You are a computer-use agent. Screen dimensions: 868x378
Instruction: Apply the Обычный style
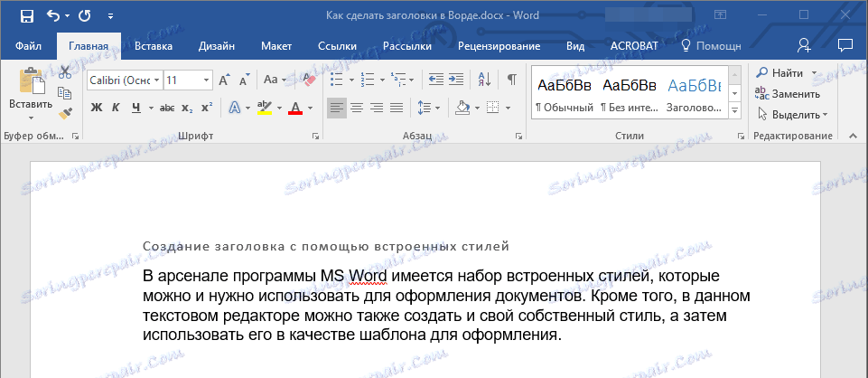click(x=565, y=93)
